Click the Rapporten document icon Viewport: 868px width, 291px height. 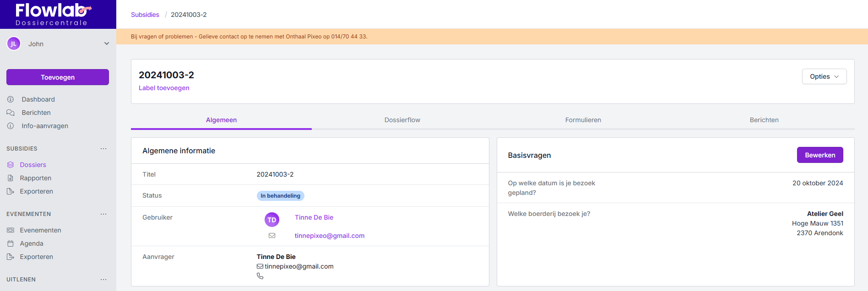pyautogui.click(x=11, y=178)
